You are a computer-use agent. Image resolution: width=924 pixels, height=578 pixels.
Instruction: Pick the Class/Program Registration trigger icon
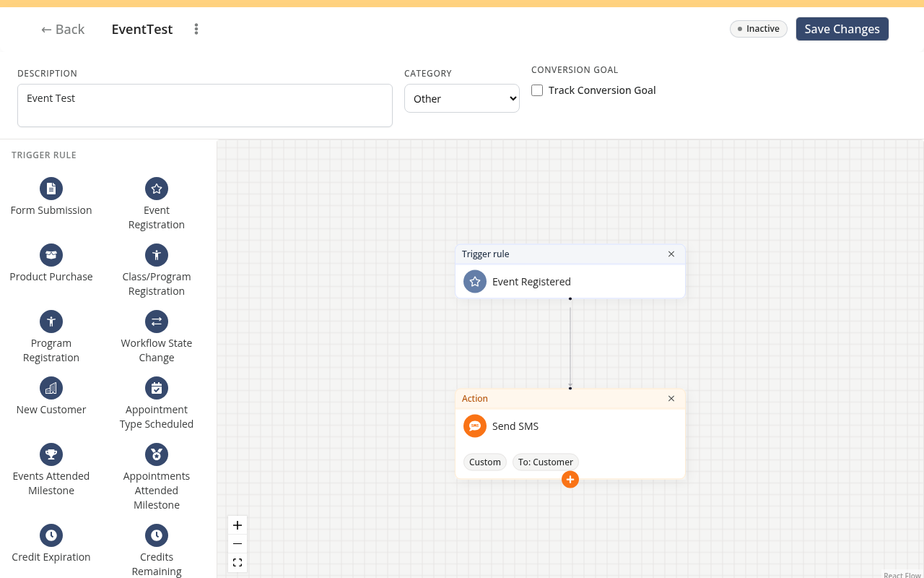(x=157, y=255)
